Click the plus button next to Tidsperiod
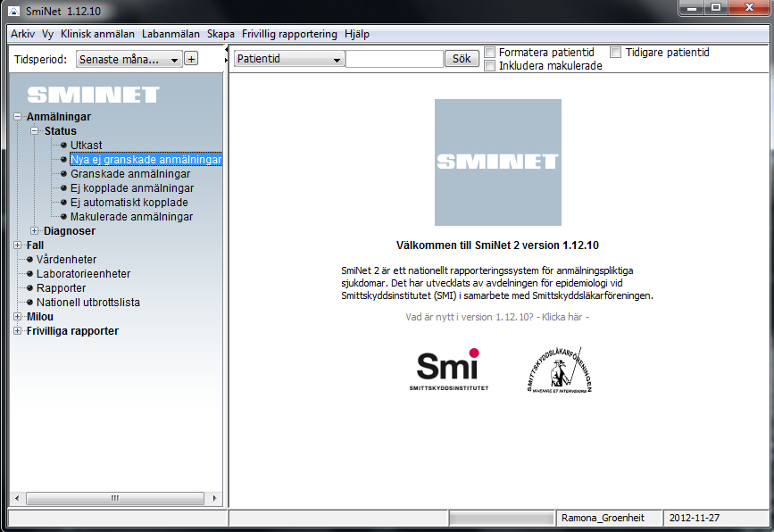The width and height of the screenshot is (774, 532). (191, 59)
